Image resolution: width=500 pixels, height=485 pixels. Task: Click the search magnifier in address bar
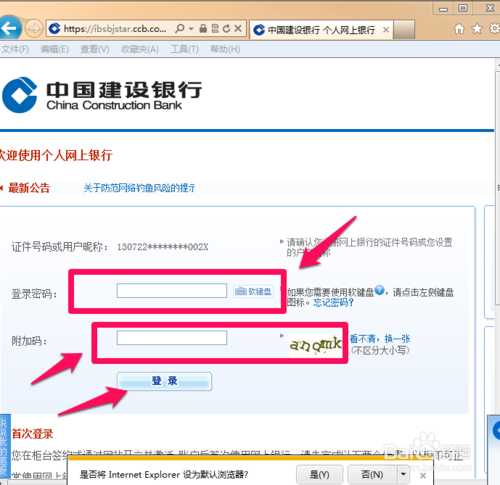coord(180,29)
